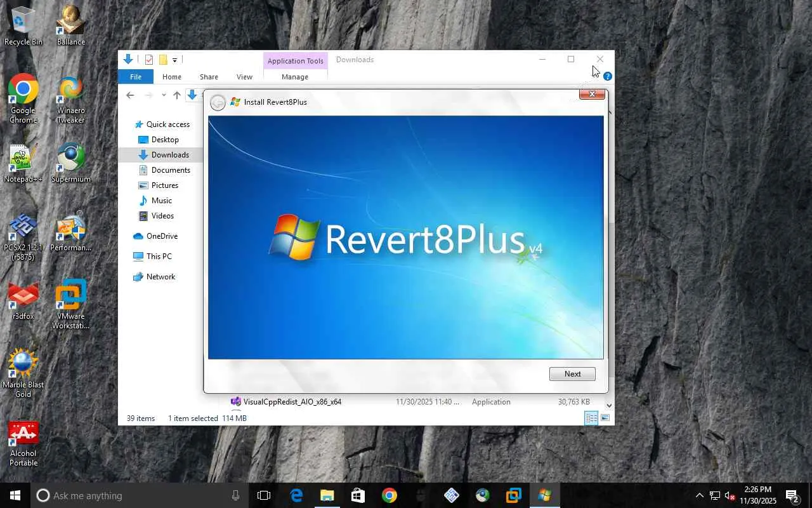The width and height of the screenshot is (812, 508).
Task: Click the File Explorer taskbar button
Action: pyautogui.click(x=327, y=495)
